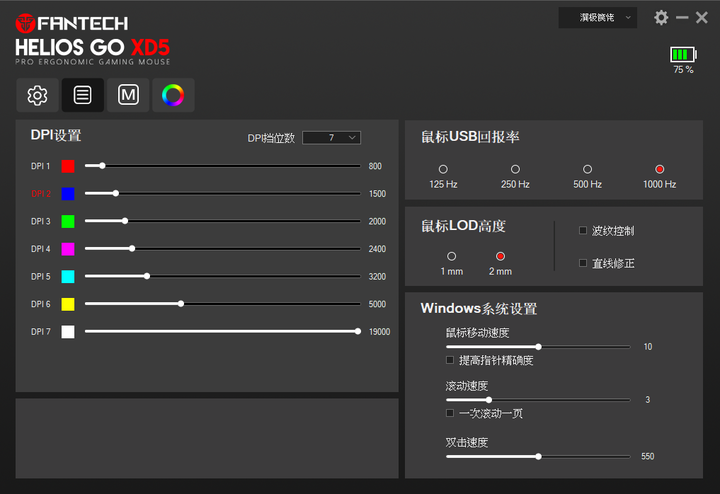This screenshot has height=494, width=720.
Task: Click the cyan DPI 5 color swatch
Action: click(x=68, y=276)
